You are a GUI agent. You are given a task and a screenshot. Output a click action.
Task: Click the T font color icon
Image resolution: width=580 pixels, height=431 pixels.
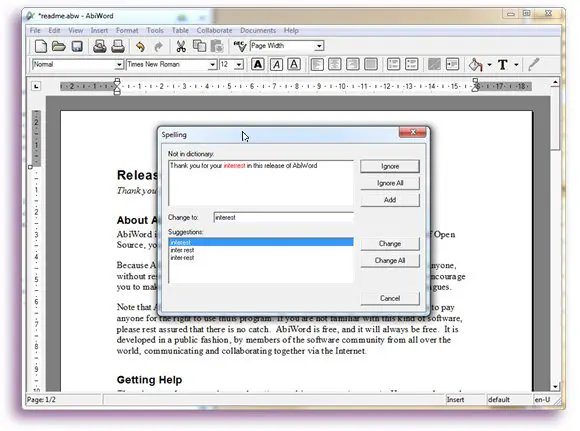click(503, 65)
